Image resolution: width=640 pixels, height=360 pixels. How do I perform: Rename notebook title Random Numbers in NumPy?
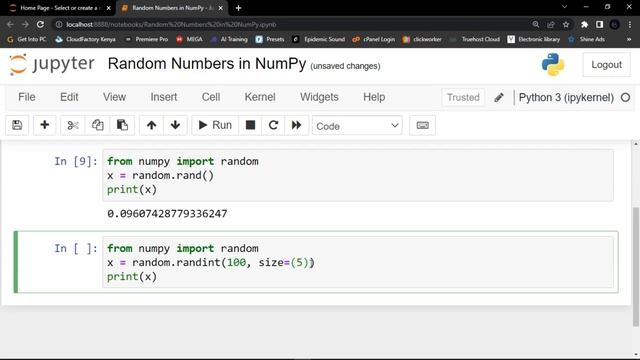(207, 64)
